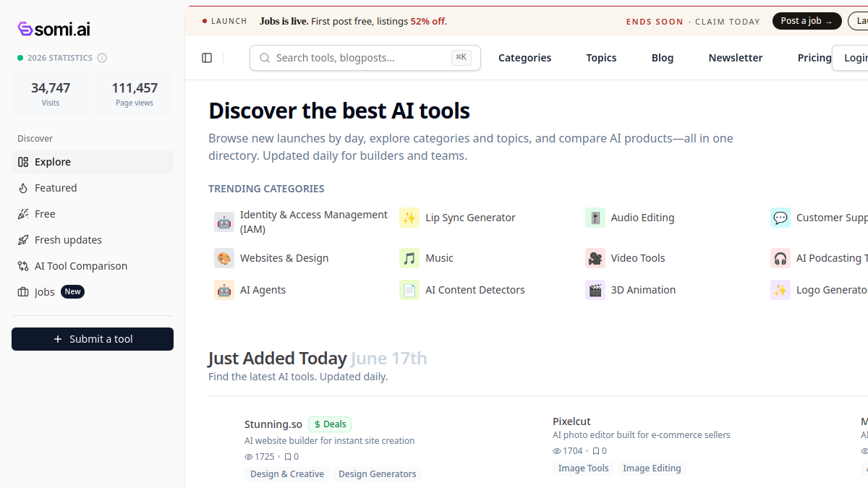Click the Image Tools tag
This screenshot has height=488, width=868.
pyautogui.click(x=584, y=468)
